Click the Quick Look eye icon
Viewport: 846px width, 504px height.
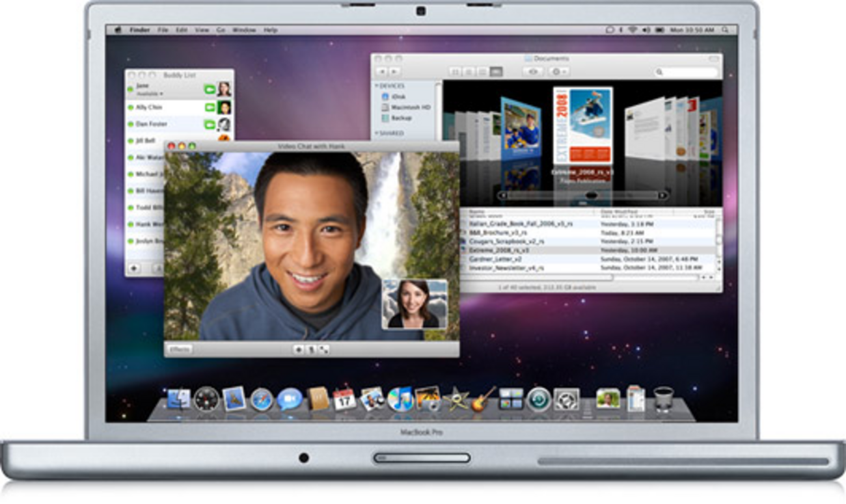(x=533, y=72)
